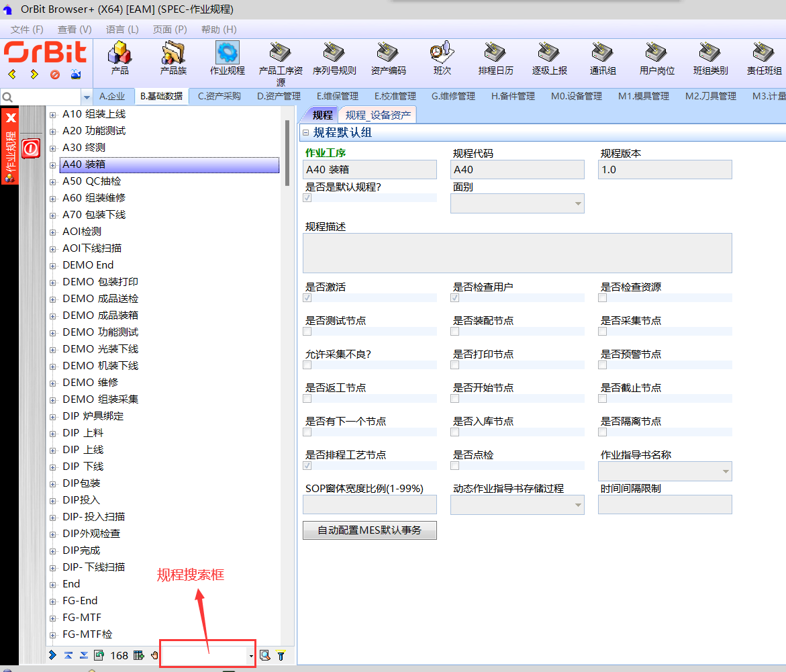Expand the DIP 上料 tree node
Image resolution: width=786 pixels, height=672 pixels.
tap(52, 434)
